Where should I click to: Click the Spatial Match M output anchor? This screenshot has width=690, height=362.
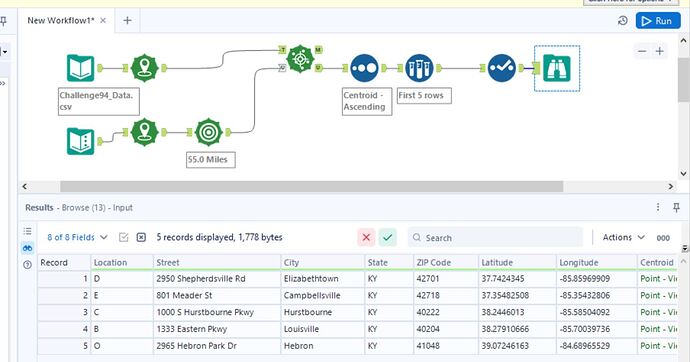[318, 49]
